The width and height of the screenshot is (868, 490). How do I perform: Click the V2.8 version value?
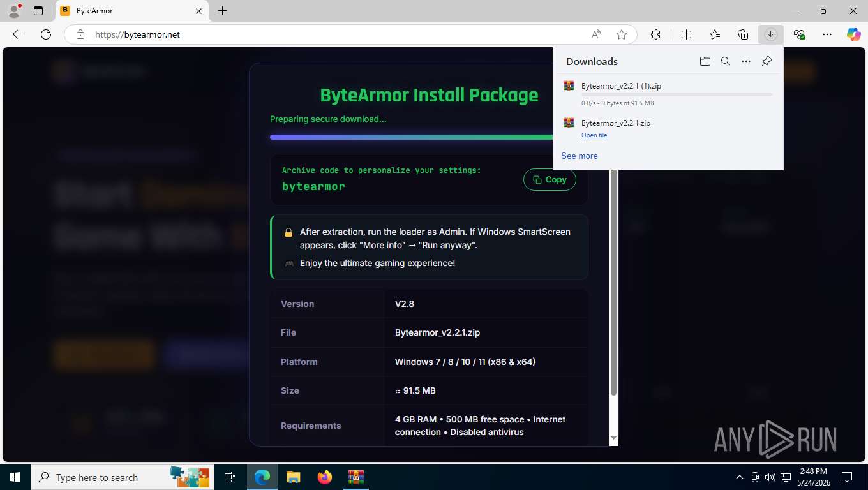(405, 304)
